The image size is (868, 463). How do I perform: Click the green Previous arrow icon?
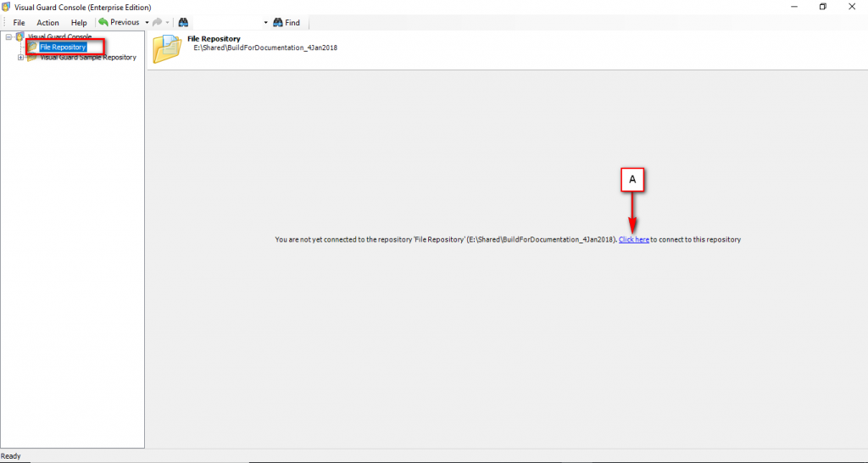point(103,22)
